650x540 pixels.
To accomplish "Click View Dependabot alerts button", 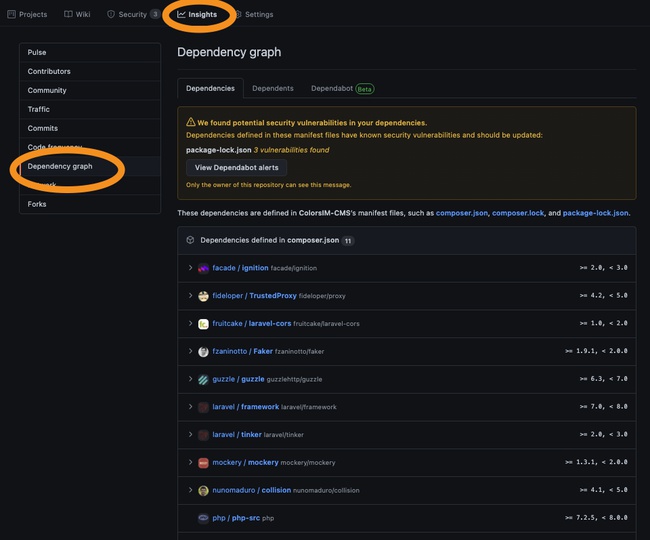I will (236, 167).
